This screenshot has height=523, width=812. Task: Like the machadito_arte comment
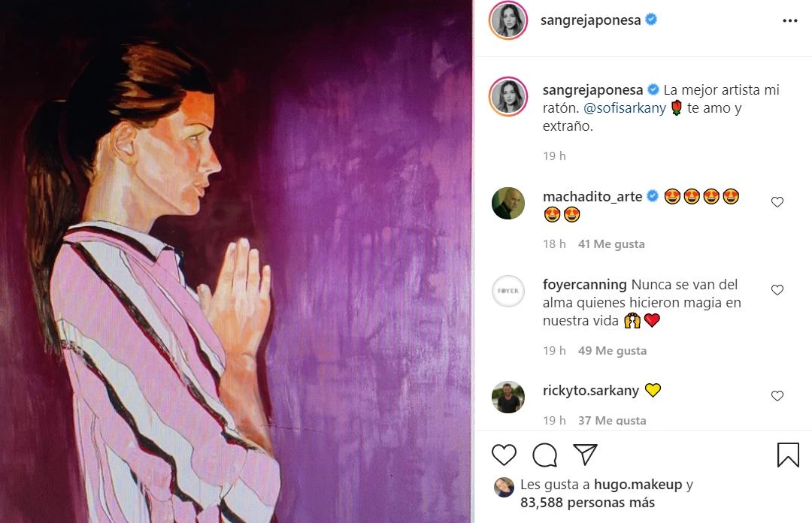click(777, 202)
